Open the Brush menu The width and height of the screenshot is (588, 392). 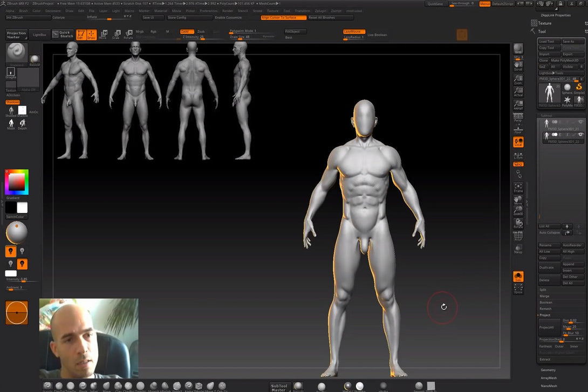tap(23, 11)
